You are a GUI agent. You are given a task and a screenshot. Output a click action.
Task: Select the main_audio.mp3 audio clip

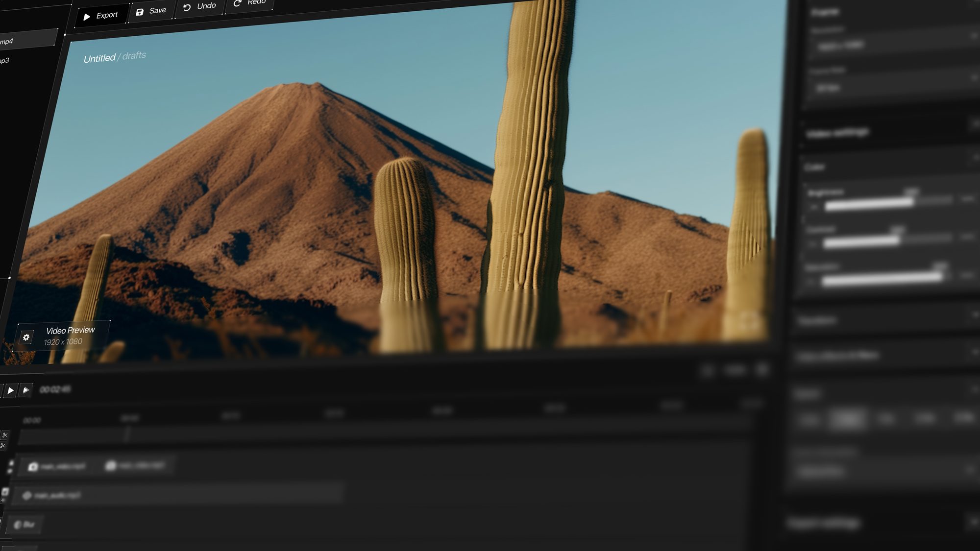pos(180,495)
